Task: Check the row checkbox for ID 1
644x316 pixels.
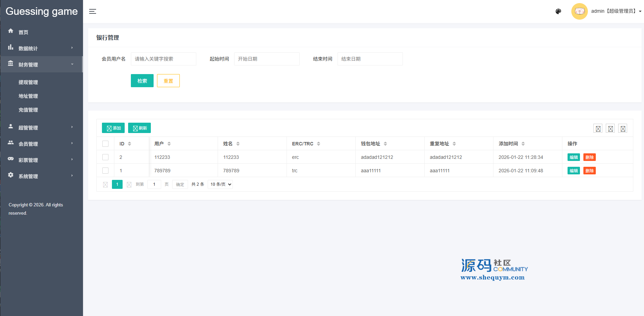Action: [105, 171]
